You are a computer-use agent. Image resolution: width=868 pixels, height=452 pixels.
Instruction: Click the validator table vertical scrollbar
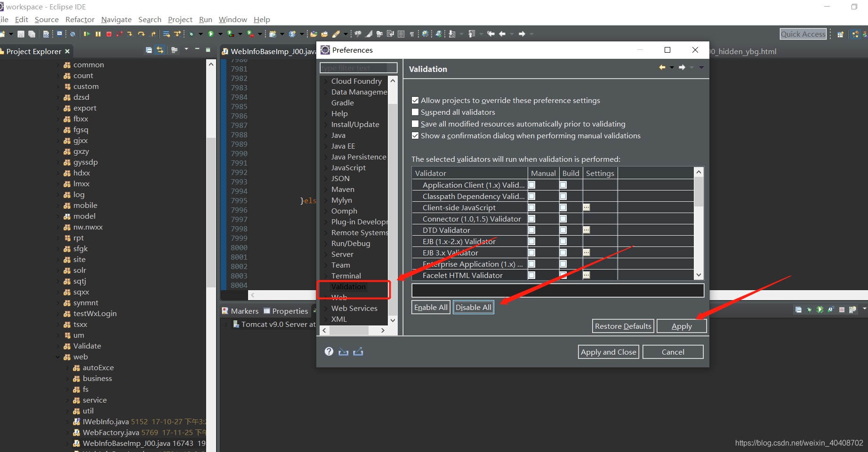pyautogui.click(x=699, y=192)
